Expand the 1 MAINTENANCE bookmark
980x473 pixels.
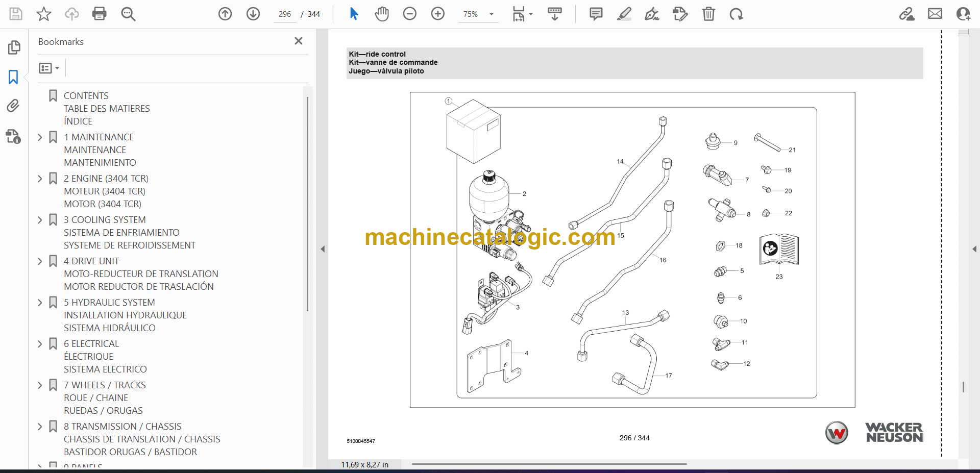point(40,137)
